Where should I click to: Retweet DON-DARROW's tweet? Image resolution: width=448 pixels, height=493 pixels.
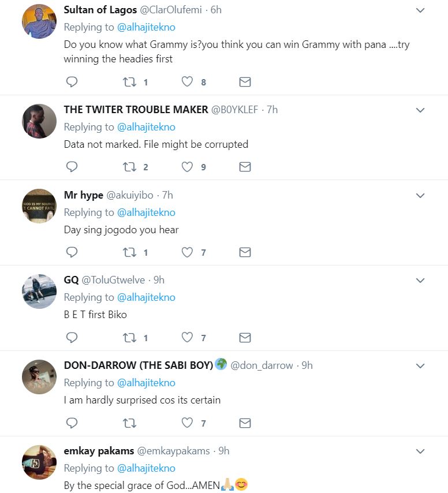[x=129, y=423]
